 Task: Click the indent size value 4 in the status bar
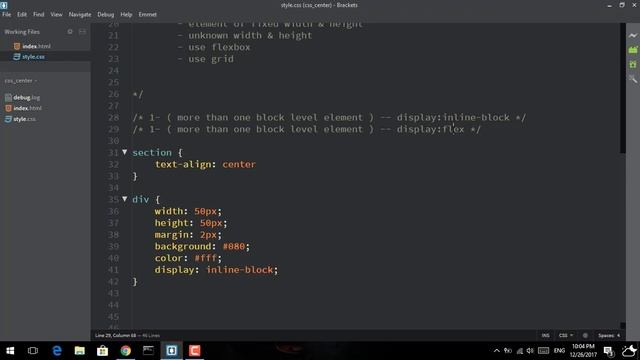(x=618, y=336)
